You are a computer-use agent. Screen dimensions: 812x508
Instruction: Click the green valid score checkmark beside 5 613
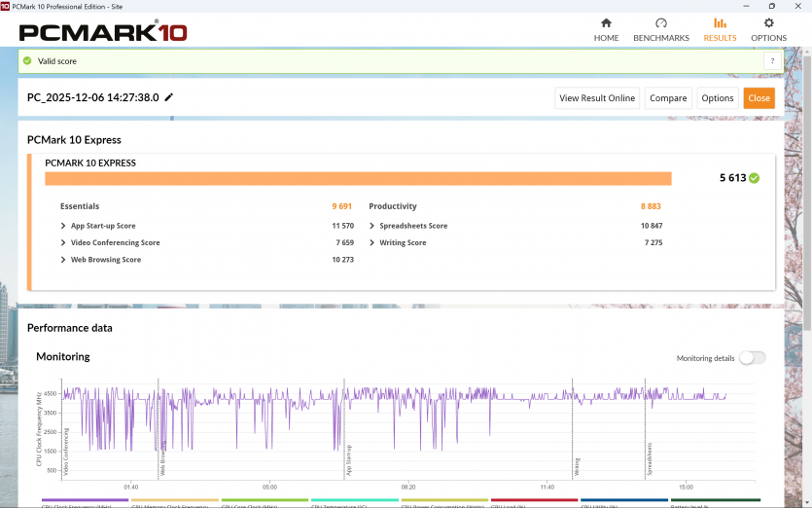click(755, 178)
